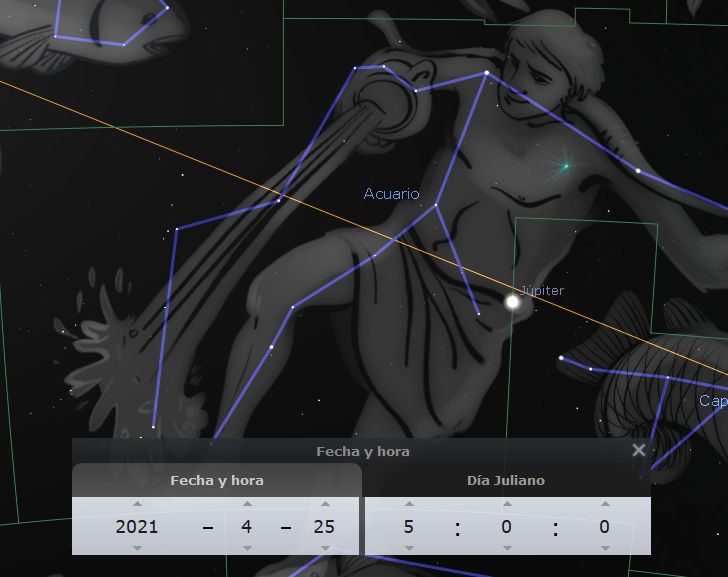Click the Acuario constellation label

pyautogui.click(x=391, y=194)
